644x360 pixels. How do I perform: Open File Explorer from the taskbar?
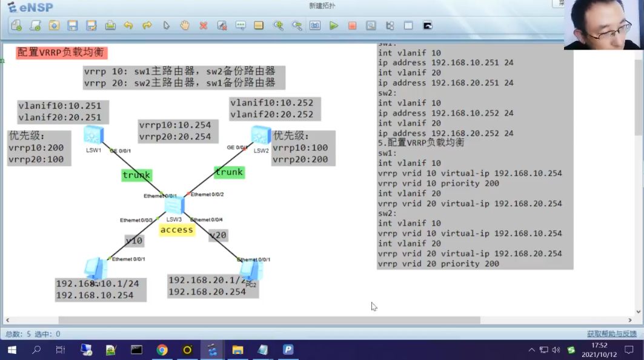(x=237, y=350)
